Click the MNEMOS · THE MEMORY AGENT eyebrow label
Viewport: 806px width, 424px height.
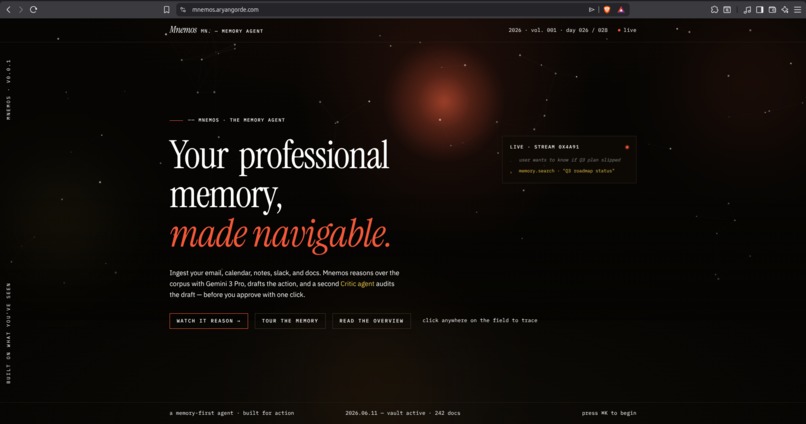coord(236,120)
